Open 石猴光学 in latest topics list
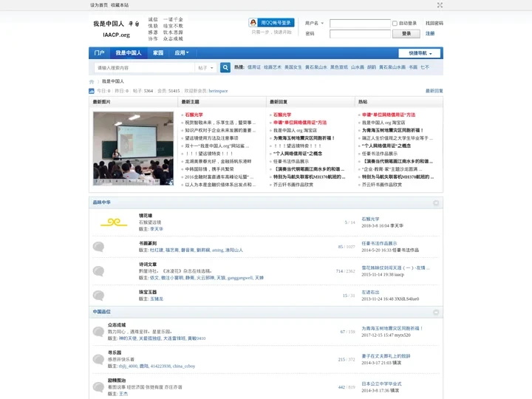The width and height of the screenshot is (532, 399). (x=194, y=115)
